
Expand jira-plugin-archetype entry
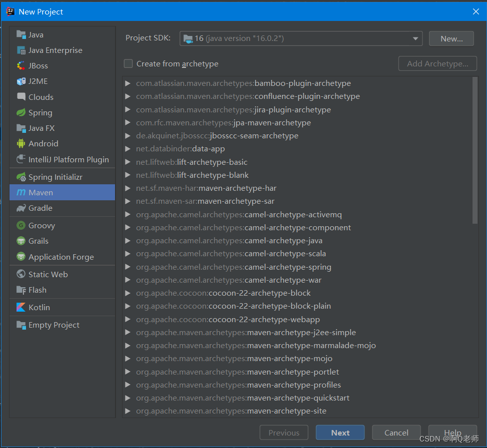coord(127,109)
